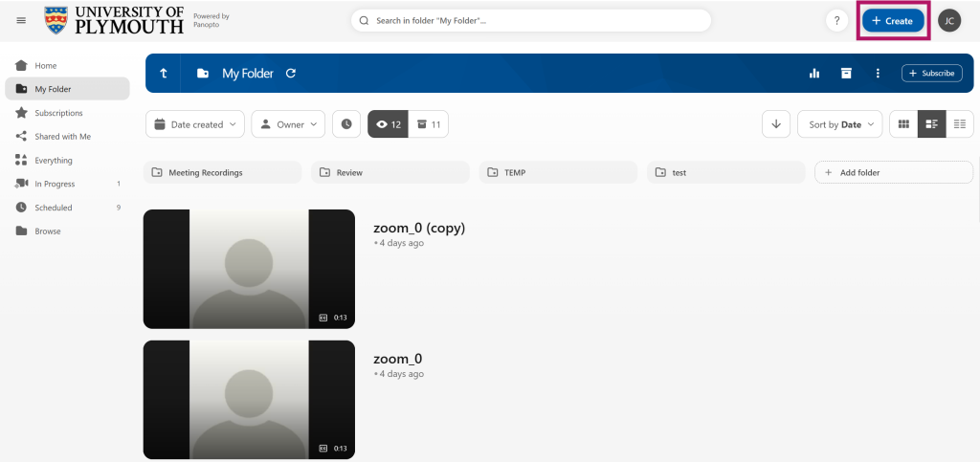
Task: Click the Create button
Action: tap(893, 21)
